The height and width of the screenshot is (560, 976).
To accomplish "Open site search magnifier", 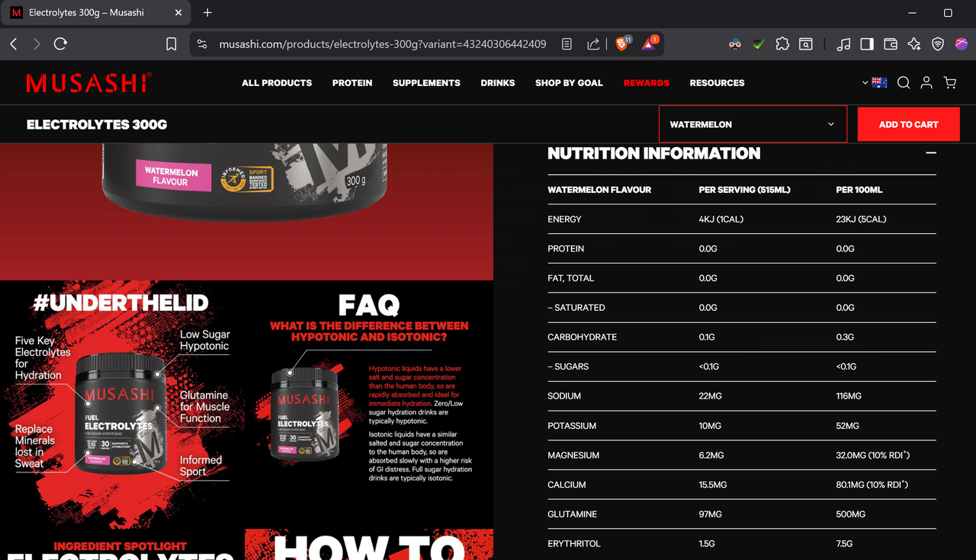I will click(x=904, y=82).
